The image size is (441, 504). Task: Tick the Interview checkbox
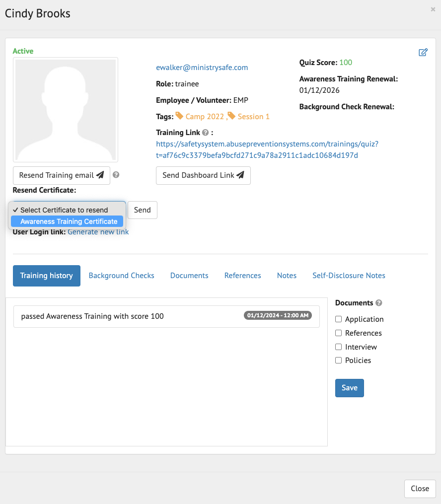[339, 347]
